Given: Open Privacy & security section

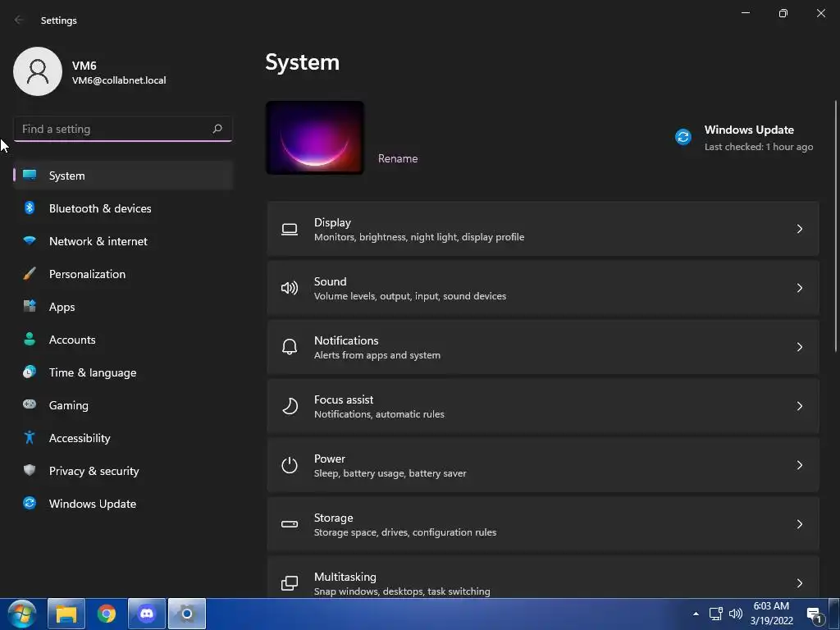Looking at the screenshot, I should 123,470.
